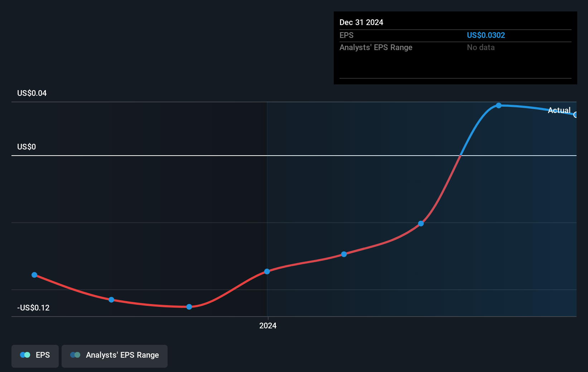The height and width of the screenshot is (372, 588).
Task: Select the peak EPS data point
Action: tap(498, 106)
